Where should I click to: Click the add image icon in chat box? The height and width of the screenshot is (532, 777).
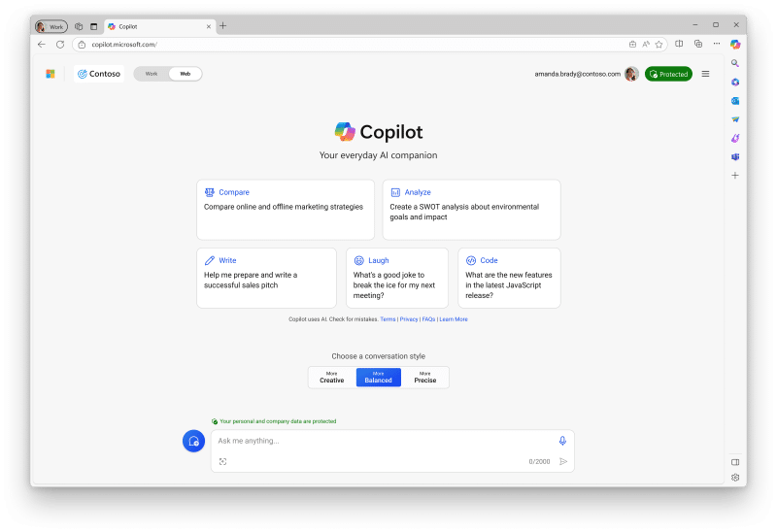pos(223,462)
